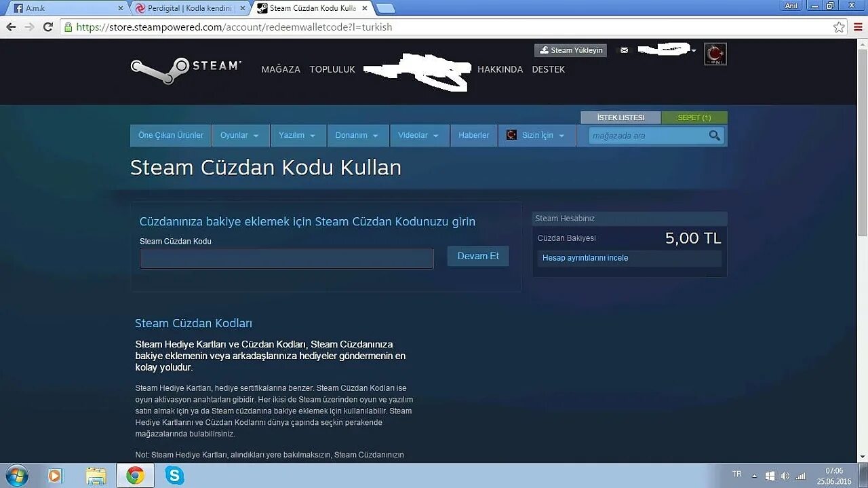
Task: Bookmark page with star icon
Action: (x=839, y=27)
